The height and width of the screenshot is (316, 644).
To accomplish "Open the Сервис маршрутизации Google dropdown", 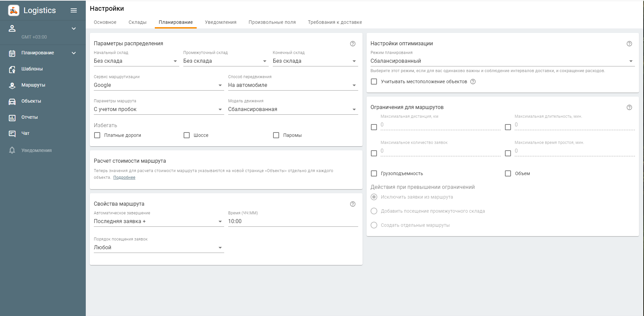I will 158,85.
